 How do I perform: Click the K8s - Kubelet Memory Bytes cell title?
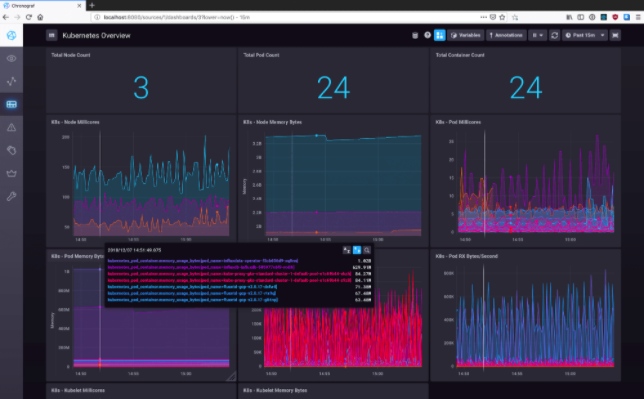[275, 390]
